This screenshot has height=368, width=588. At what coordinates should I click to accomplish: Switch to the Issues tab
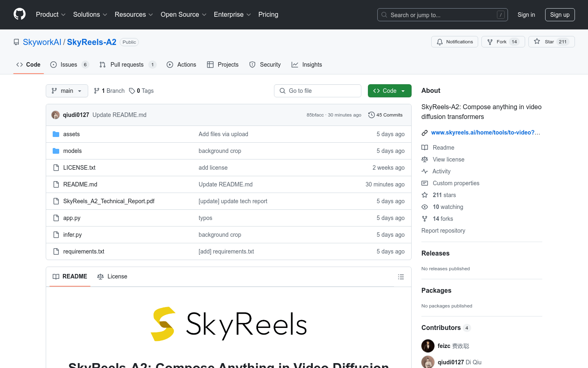(x=69, y=65)
